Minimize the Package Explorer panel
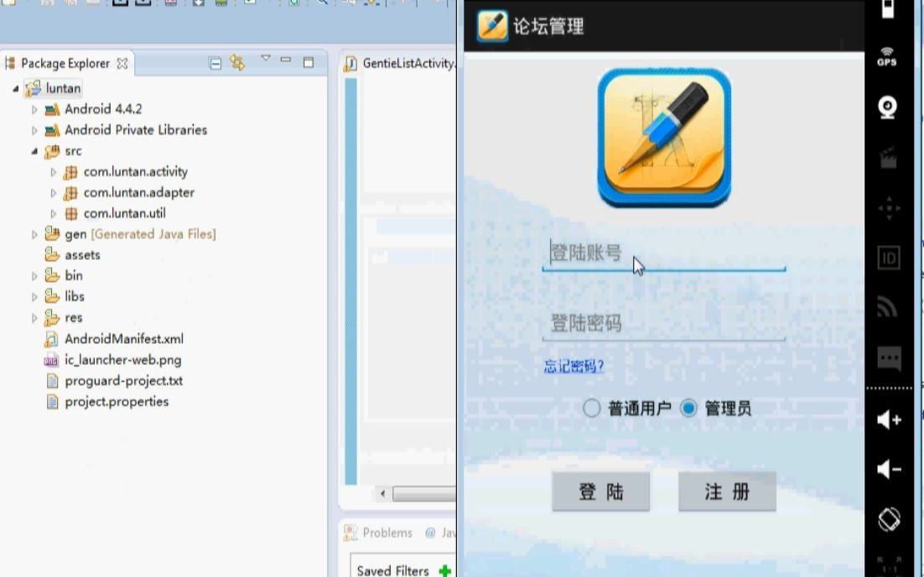 coord(286,60)
